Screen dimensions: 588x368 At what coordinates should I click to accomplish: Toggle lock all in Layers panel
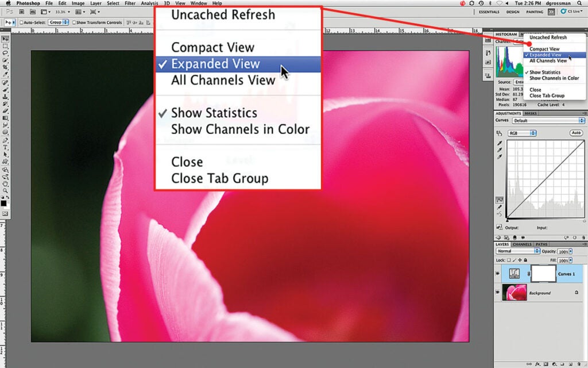(525, 260)
